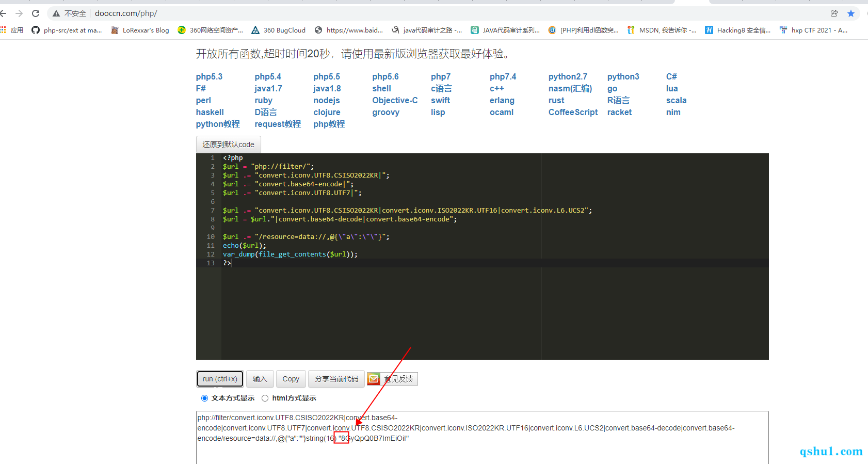Click line number 13 in editor gutter
Image resolution: width=868 pixels, height=464 pixels.
pyautogui.click(x=211, y=263)
